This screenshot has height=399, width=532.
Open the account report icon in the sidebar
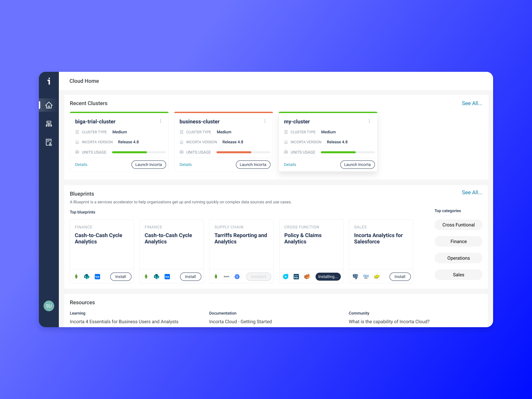[49, 142]
